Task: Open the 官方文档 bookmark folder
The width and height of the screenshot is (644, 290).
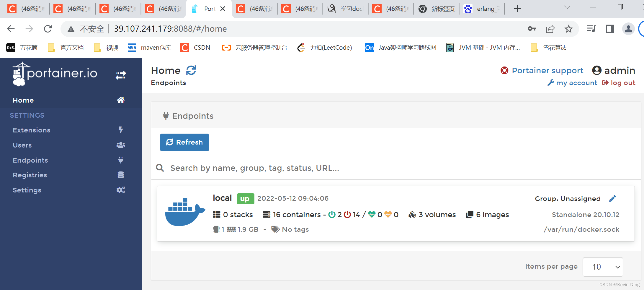Action: [66, 48]
